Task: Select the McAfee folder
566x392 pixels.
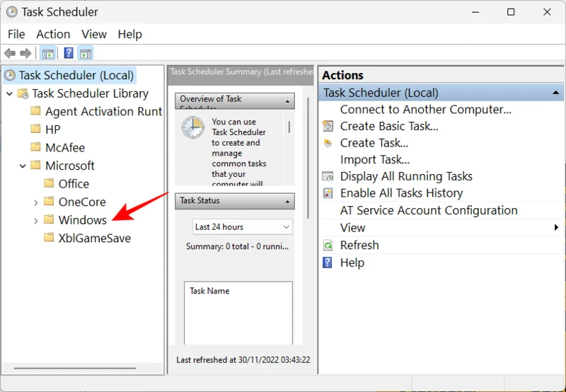Action: pos(64,147)
